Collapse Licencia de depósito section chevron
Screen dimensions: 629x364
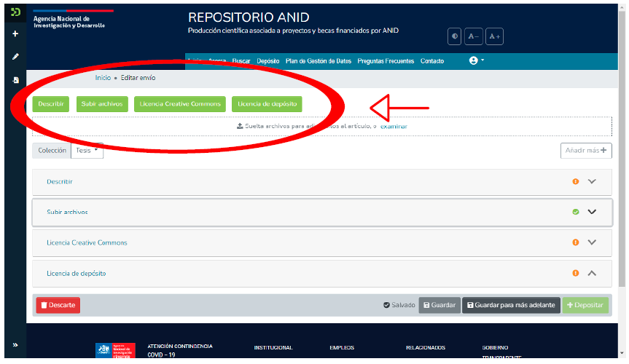(592, 274)
